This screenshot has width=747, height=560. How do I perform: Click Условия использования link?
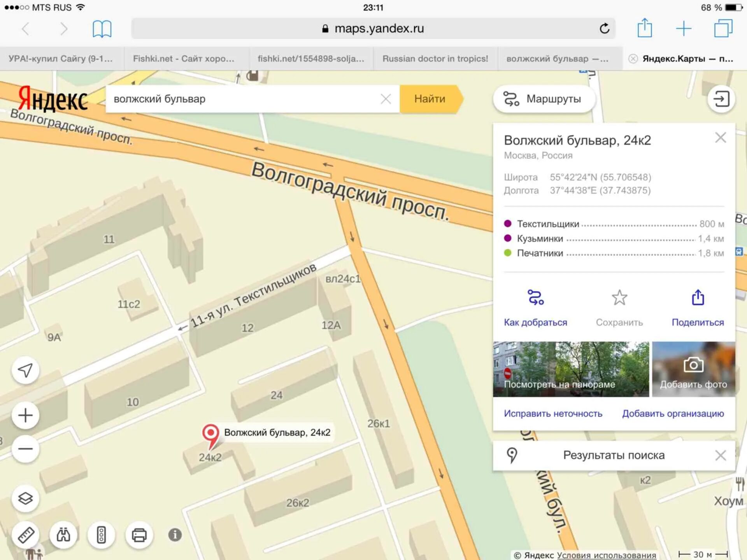(606, 555)
